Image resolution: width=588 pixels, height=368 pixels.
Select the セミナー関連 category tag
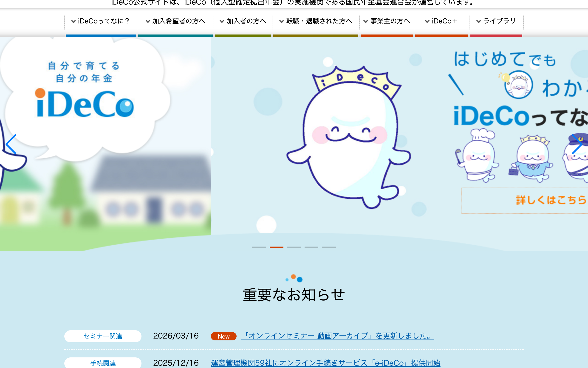point(103,336)
